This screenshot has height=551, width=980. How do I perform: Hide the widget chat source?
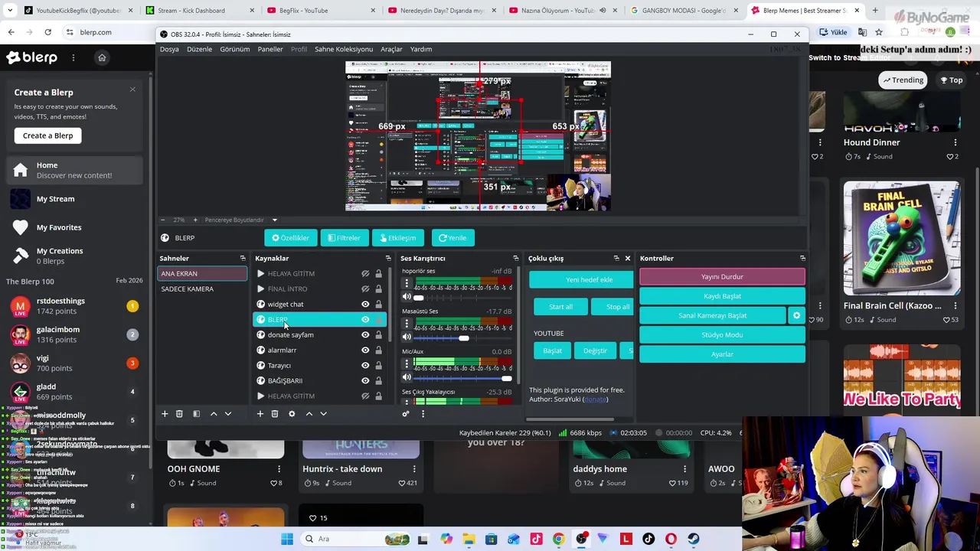(x=365, y=305)
